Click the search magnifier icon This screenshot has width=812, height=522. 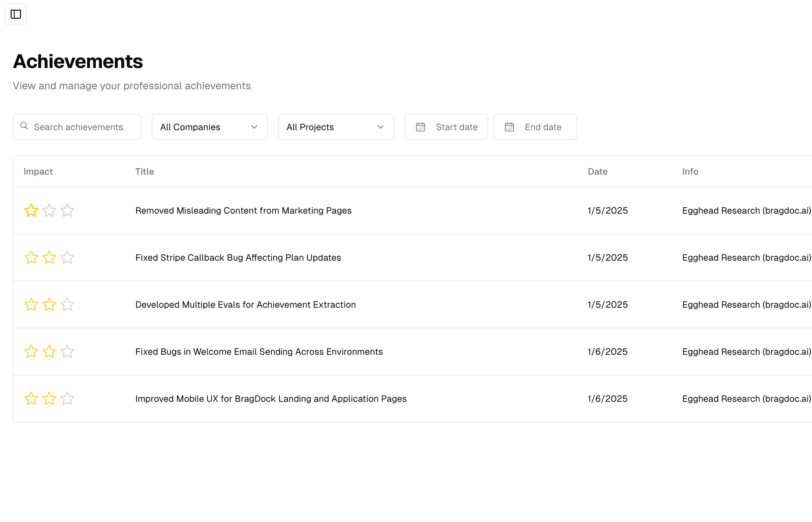[x=24, y=126]
